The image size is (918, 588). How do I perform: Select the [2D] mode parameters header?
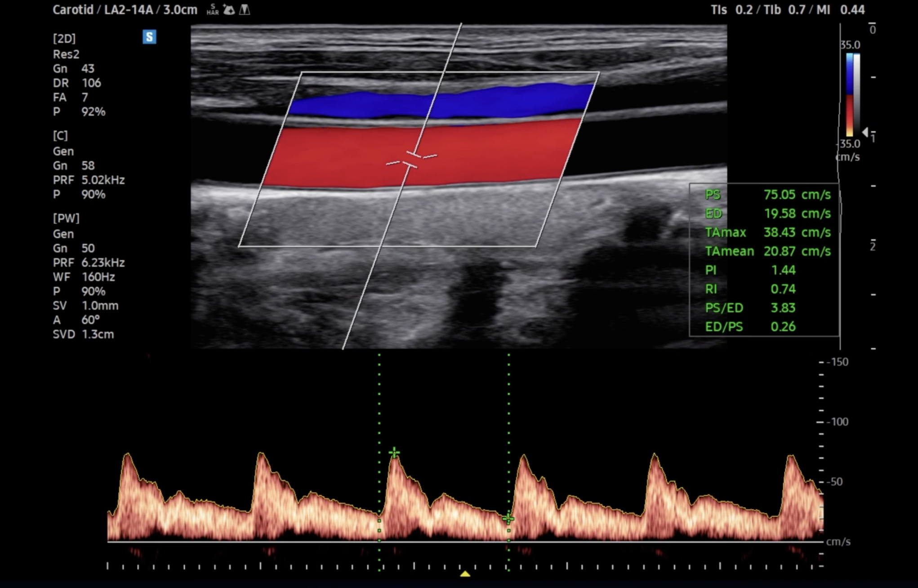[x=64, y=39]
